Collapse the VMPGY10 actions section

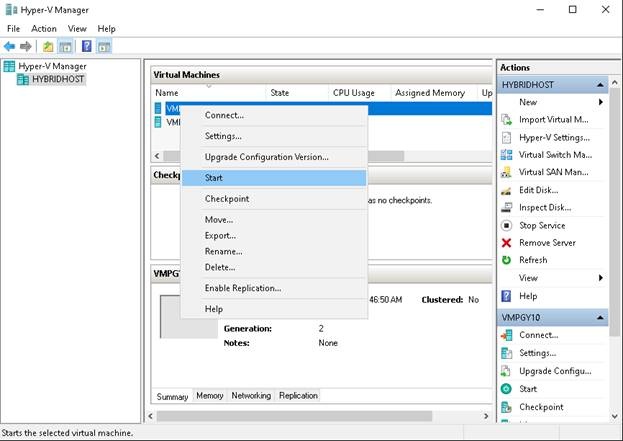(600, 318)
